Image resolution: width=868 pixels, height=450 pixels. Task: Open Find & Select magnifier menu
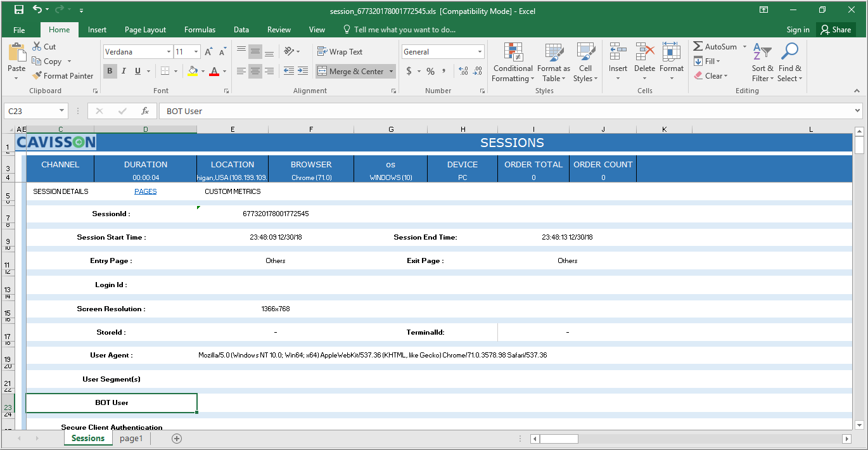coord(790,62)
